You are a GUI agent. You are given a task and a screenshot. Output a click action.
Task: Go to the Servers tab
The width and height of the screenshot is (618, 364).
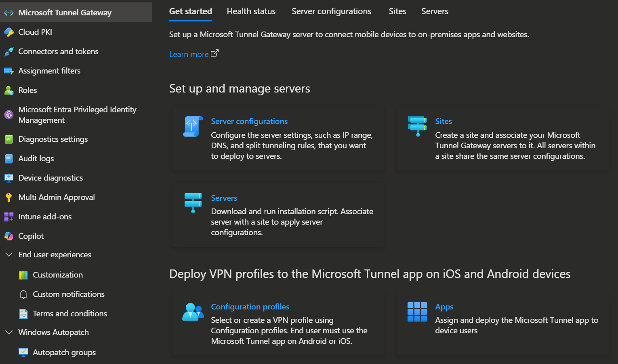coord(435,11)
